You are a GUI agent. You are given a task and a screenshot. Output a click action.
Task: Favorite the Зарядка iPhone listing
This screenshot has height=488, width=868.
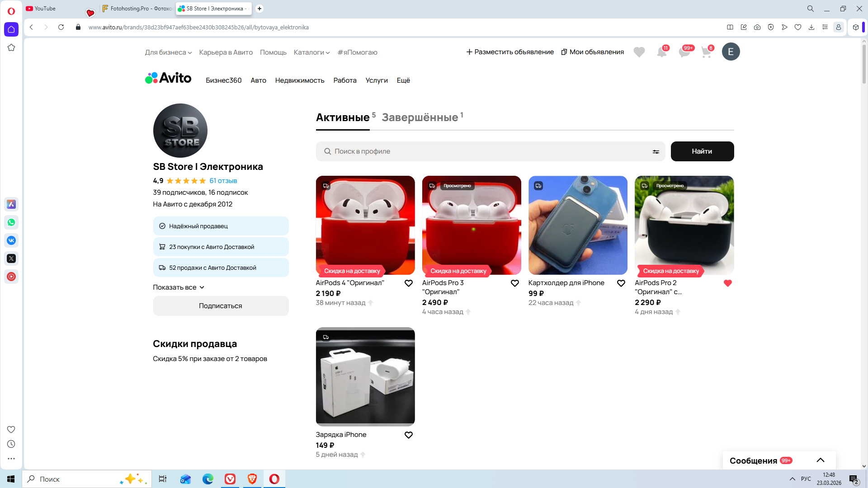pyautogui.click(x=408, y=435)
